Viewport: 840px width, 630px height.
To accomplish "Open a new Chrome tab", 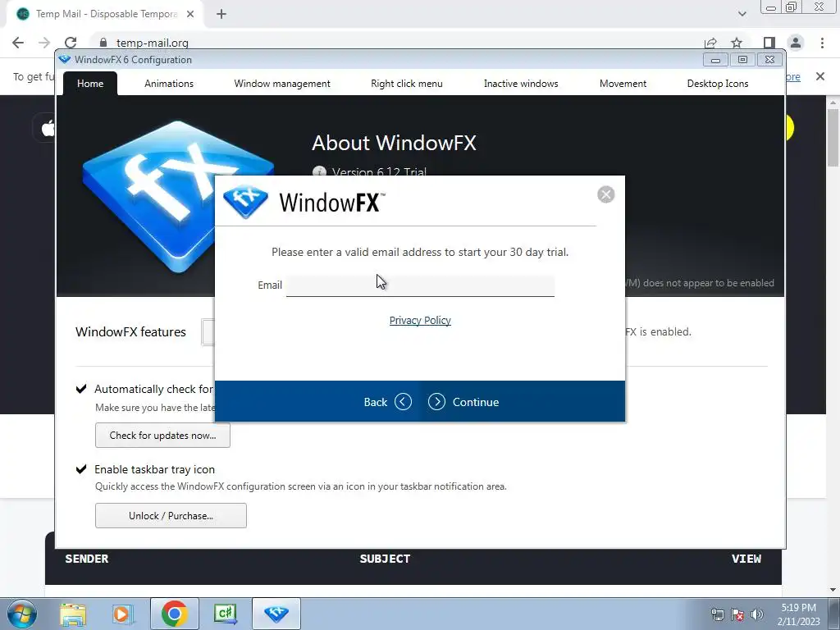I will (x=221, y=14).
